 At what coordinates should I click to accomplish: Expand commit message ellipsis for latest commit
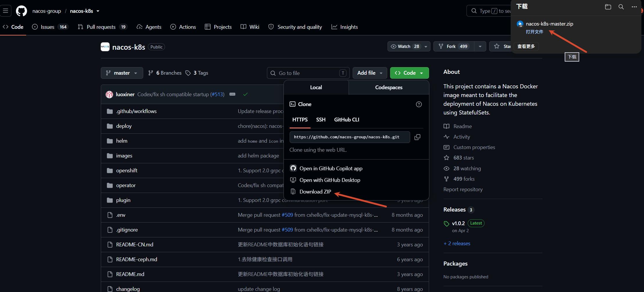[232, 94]
